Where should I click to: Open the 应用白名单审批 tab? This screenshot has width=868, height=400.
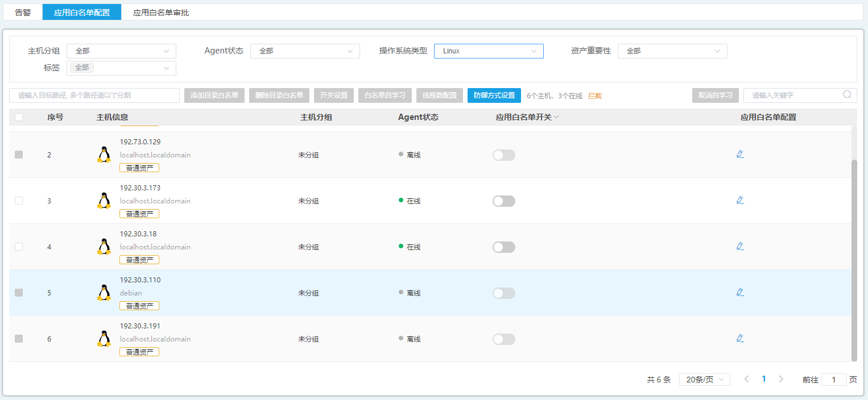point(160,12)
